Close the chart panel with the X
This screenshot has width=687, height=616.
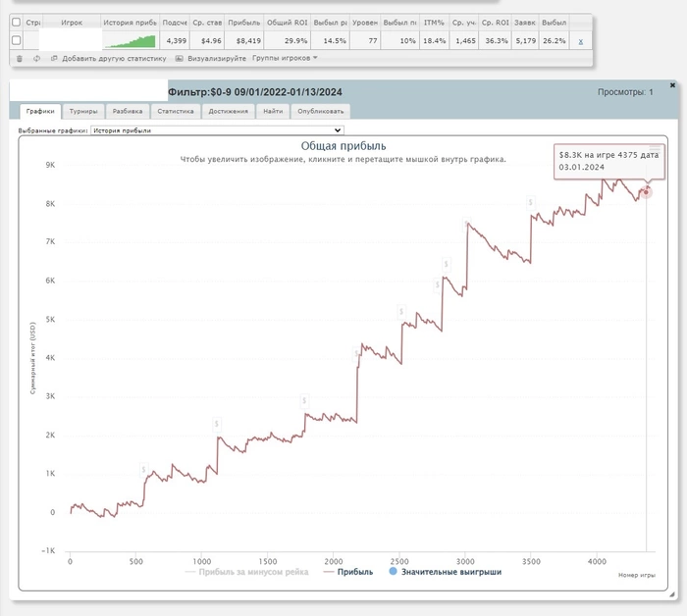(672, 85)
